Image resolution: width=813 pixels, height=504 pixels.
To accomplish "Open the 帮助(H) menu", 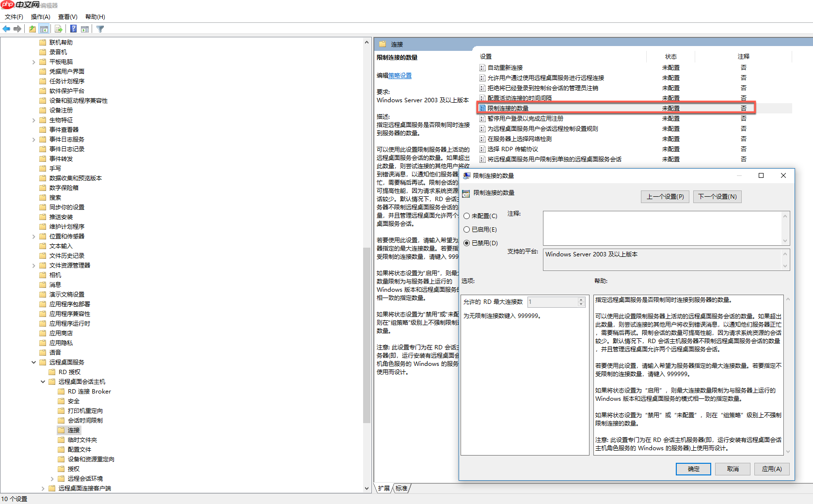I will pyautogui.click(x=95, y=17).
